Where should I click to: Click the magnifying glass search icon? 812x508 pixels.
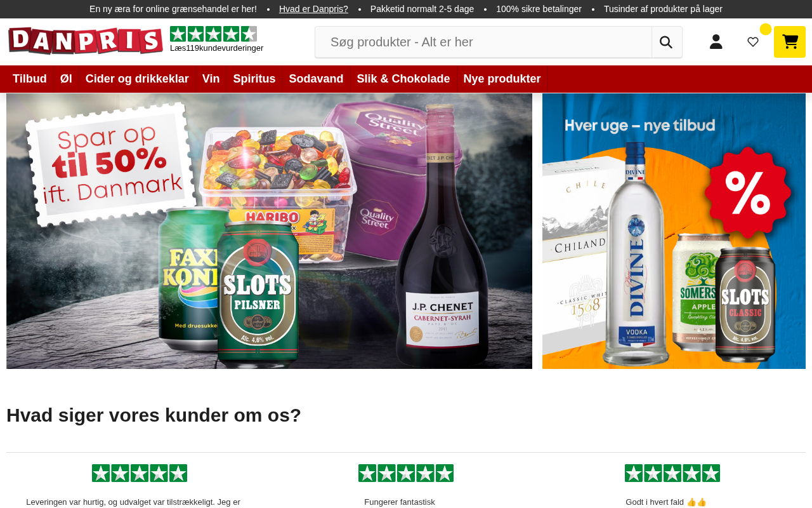pos(666,42)
